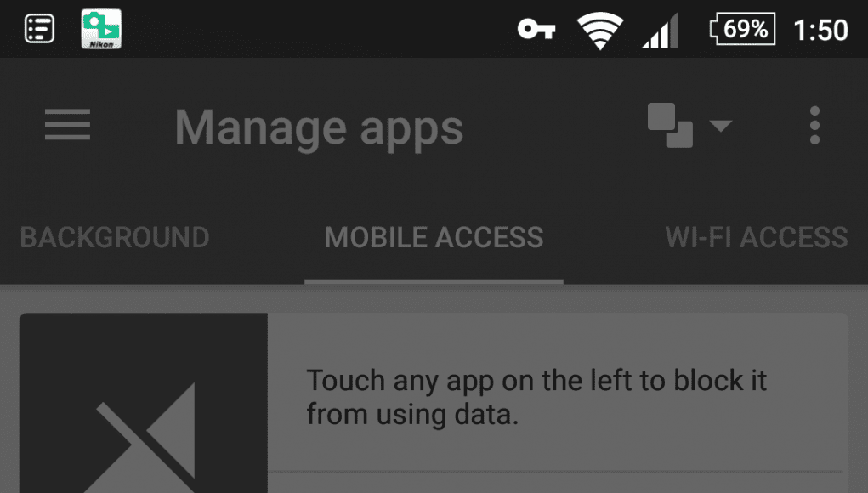Click the dark left panel of the tip card

(144, 403)
